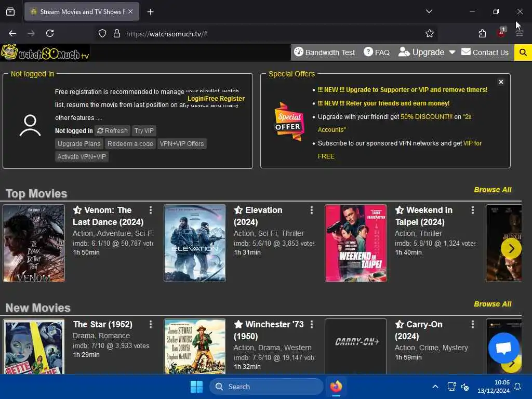This screenshot has width=532, height=399.
Task: Open Firefox extensions puzzle icon
Action: (x=482, y=33)
